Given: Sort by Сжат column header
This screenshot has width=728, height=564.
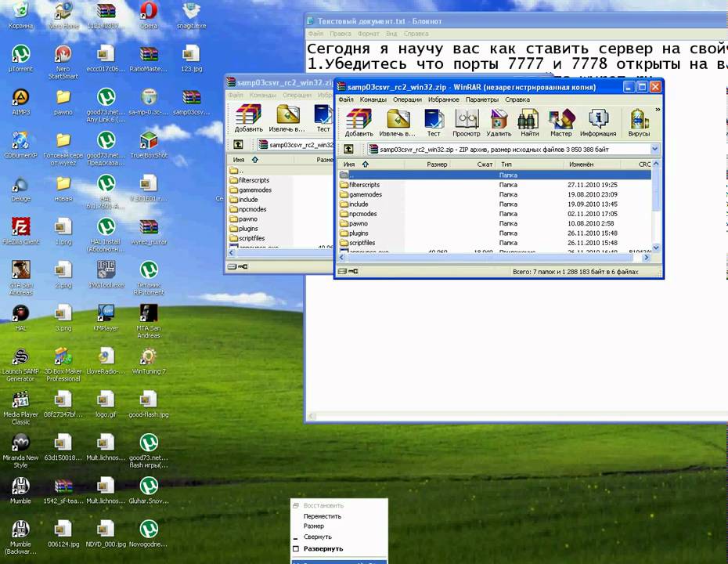Looking at the screenshot, I should [473, 164].
